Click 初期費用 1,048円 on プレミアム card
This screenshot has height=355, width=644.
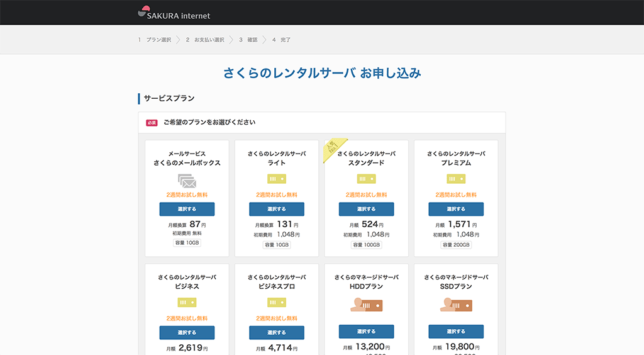click(x=456, y=235)
